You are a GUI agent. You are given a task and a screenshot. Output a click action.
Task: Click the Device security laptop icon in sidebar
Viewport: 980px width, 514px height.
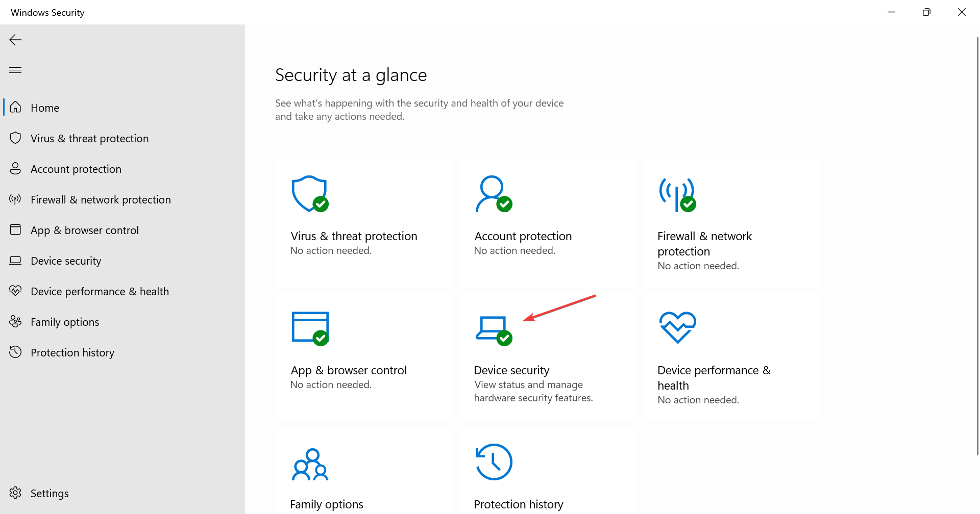tap(15, 260)
